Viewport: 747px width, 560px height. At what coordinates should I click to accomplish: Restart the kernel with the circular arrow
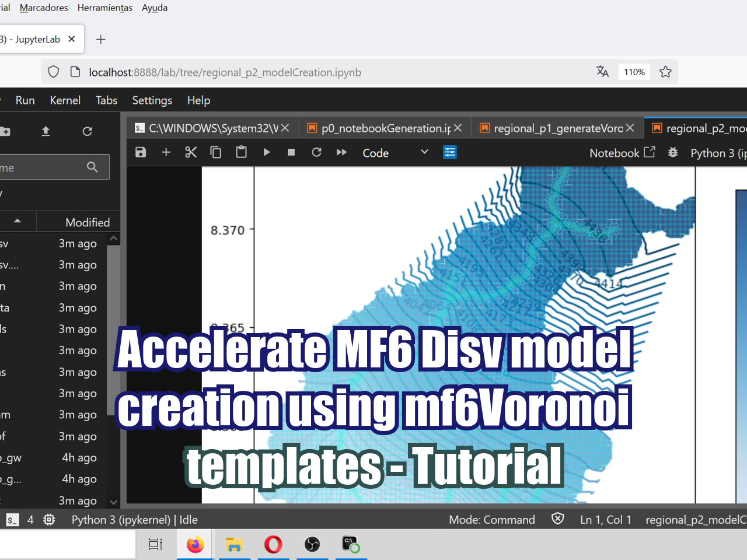316,152
